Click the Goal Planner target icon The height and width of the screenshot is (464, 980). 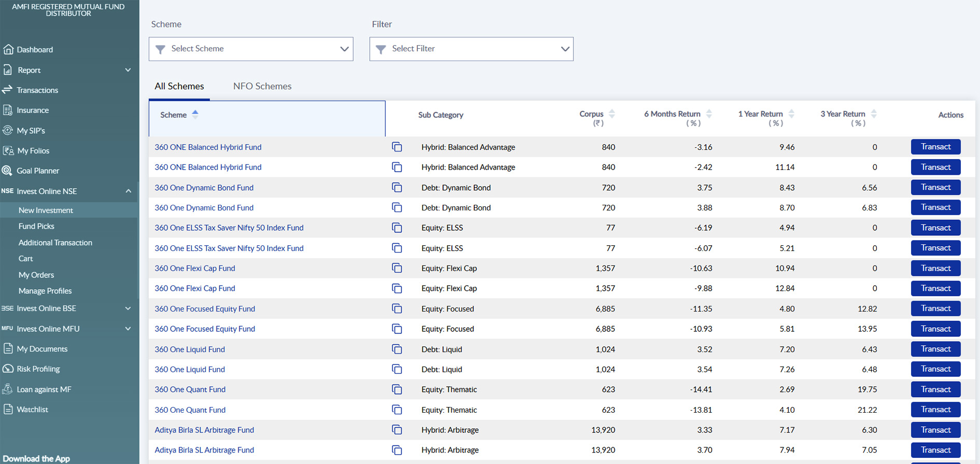click(x=8, y=171)
